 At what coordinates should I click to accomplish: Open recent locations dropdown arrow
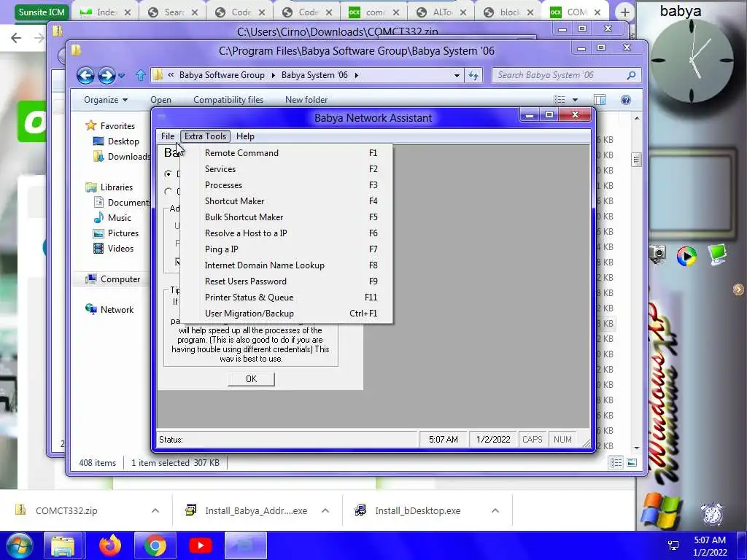click(x=122, y=75)
